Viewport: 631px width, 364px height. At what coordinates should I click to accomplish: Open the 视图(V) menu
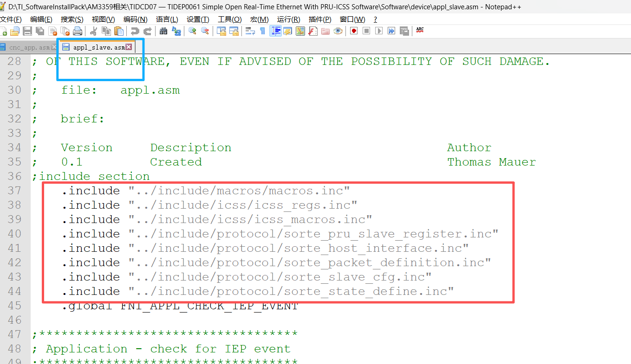coord(103,19)
